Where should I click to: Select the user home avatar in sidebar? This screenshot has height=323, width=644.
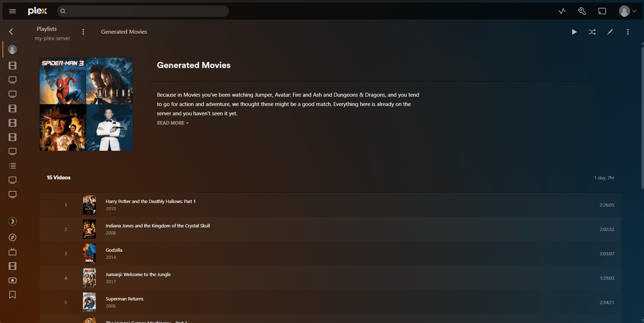(13, 49)
